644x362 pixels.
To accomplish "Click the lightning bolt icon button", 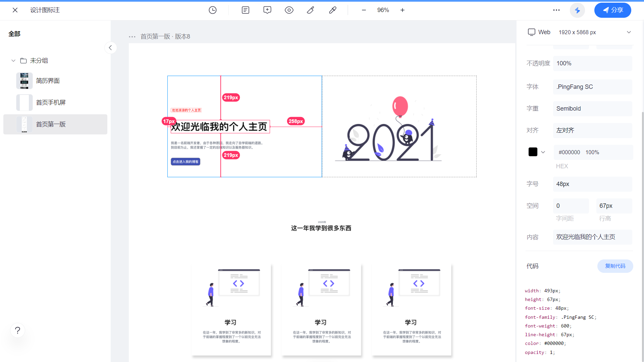I will pos(577,10).
